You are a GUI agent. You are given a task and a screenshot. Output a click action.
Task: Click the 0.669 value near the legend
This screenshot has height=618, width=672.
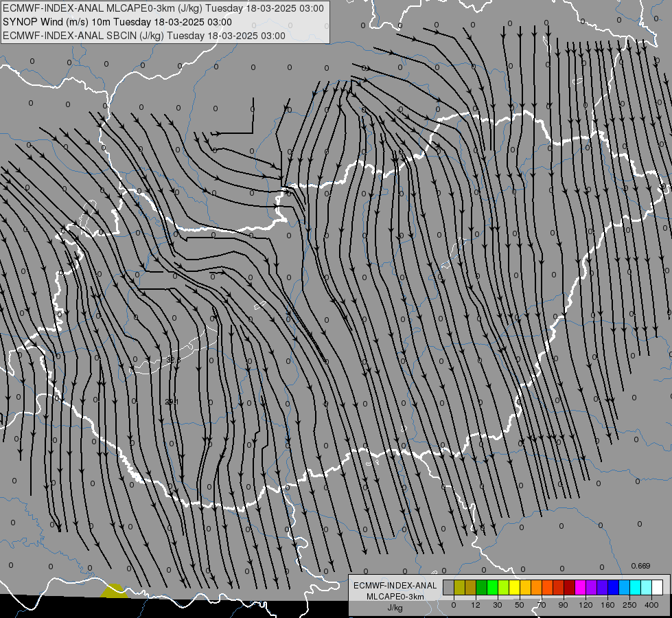coord(640,566)
